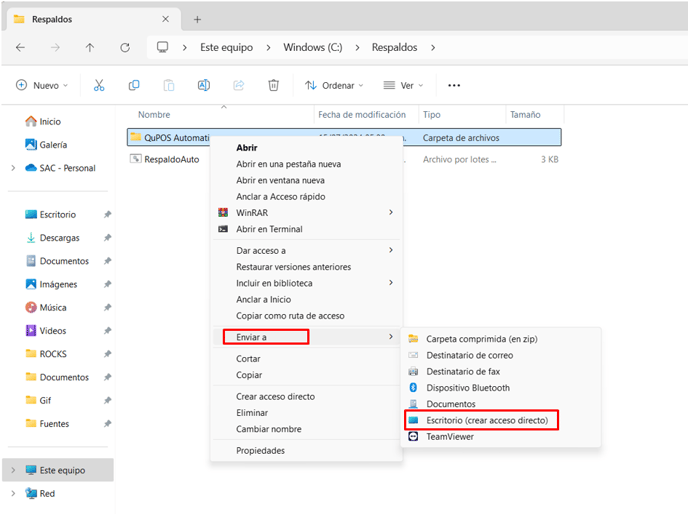Send to Destinatario de fax
688x525 pixels.
click(462, 371)
